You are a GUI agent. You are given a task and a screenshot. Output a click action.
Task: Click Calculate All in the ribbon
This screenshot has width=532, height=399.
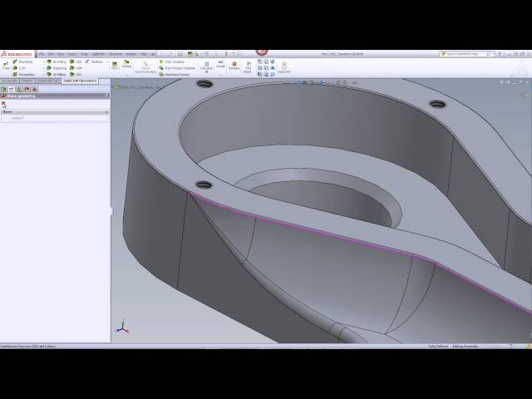(x=206, y=67)
